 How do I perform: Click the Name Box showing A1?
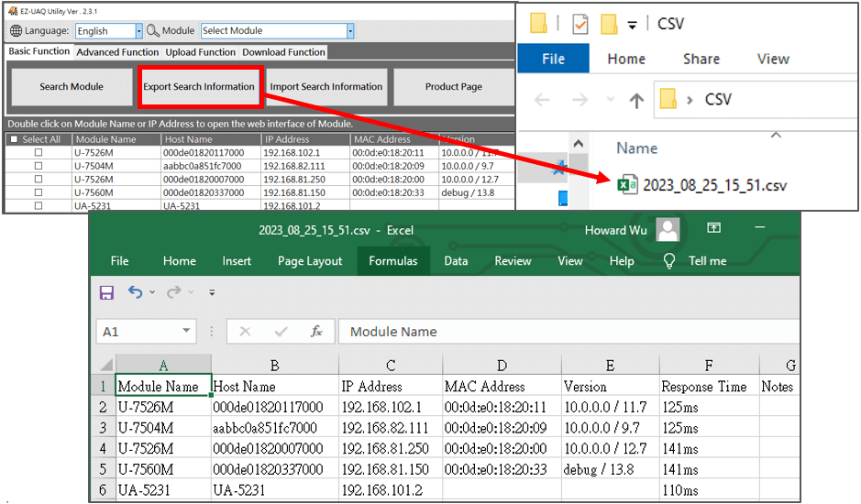(x=138, y=332)
